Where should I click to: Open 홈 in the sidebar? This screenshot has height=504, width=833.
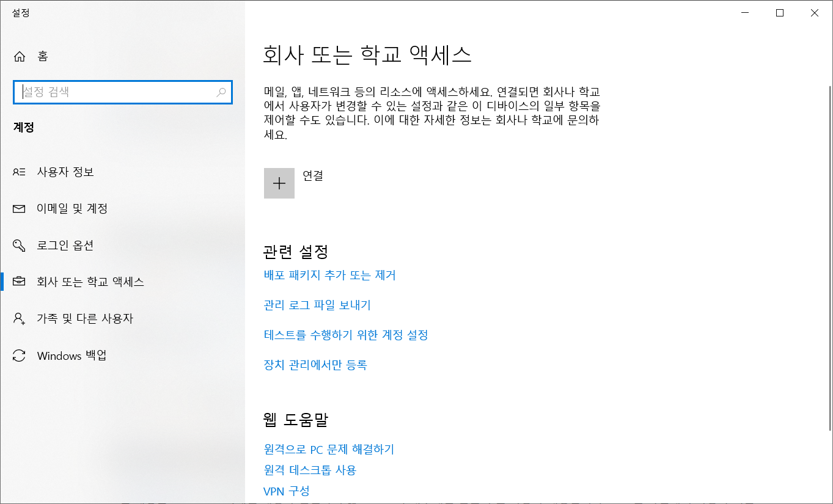tap(122, 56)
